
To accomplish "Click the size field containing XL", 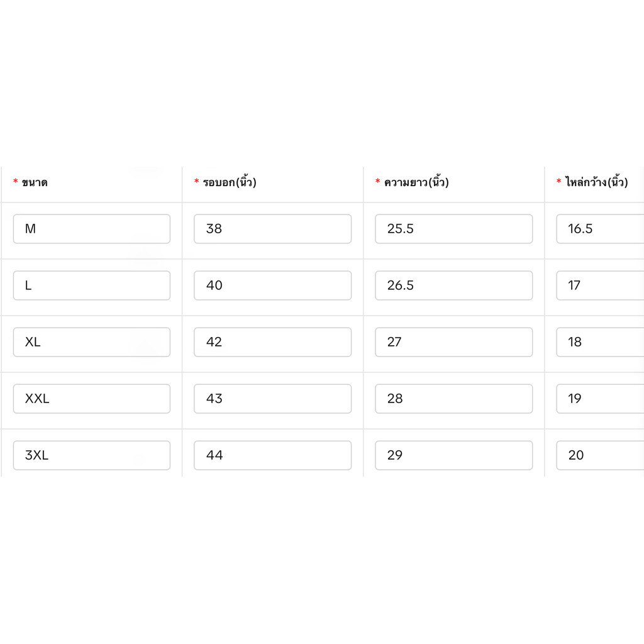I will click(x=92, y=342).
